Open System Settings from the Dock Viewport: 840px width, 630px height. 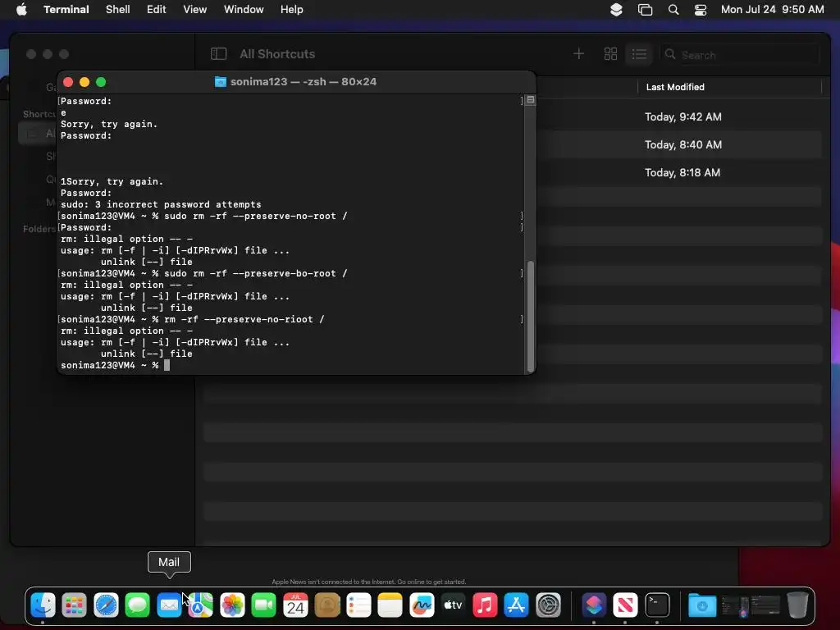pyautogui.click(x=548, y=605)
